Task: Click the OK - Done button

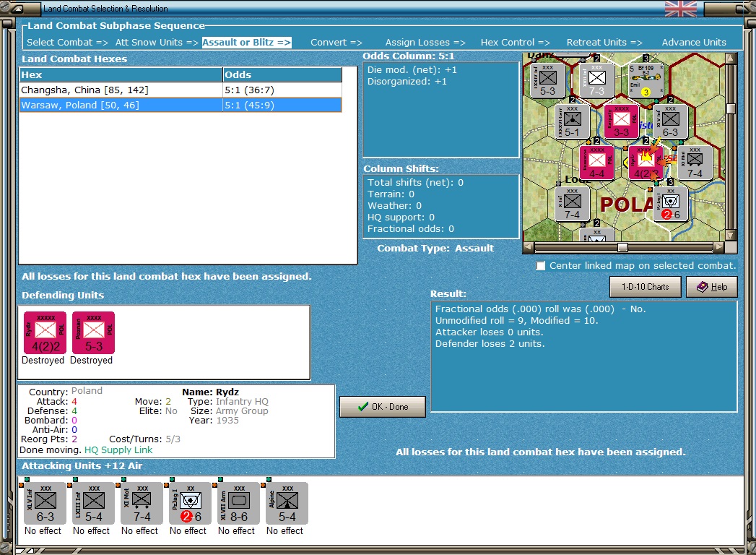Action: pyautogui.click(x=383, y=407)
